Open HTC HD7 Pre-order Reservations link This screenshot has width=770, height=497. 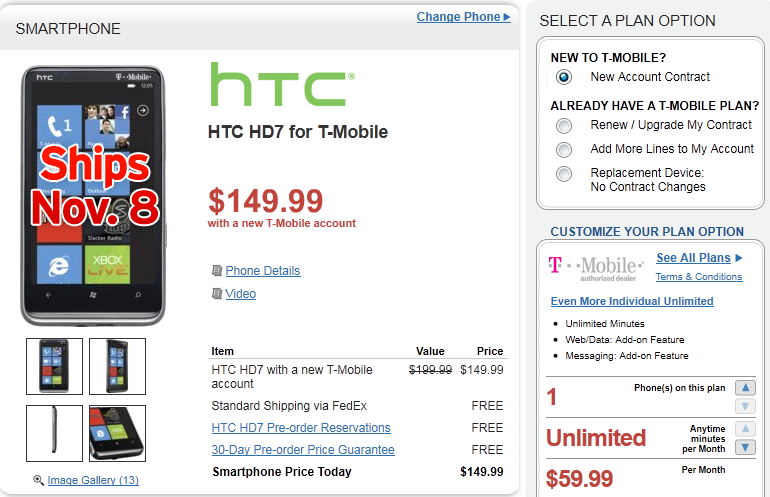(301, 428)
